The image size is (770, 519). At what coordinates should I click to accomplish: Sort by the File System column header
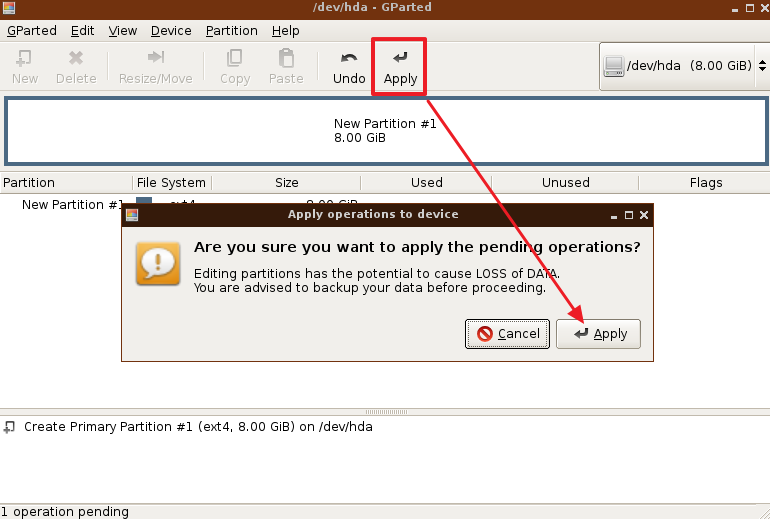171,183
